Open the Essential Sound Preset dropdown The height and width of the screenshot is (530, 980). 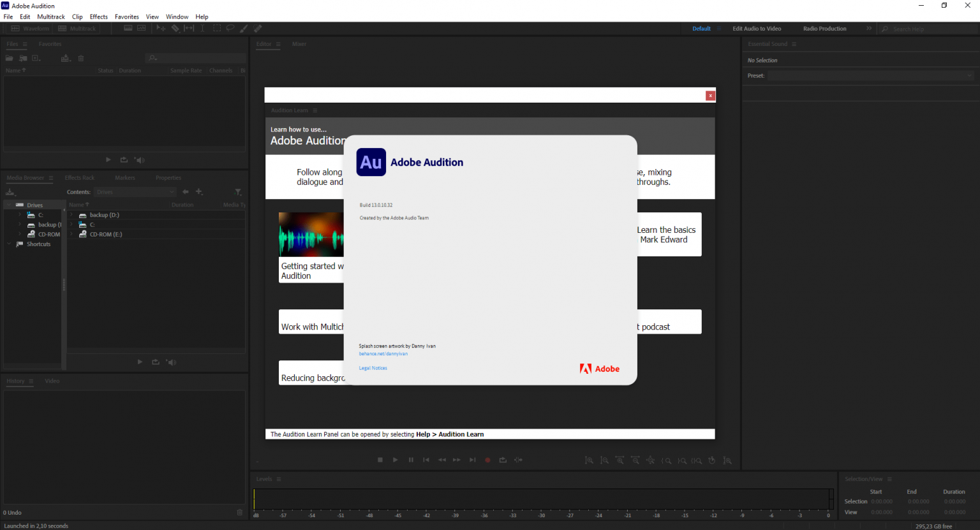click(870, 75)
